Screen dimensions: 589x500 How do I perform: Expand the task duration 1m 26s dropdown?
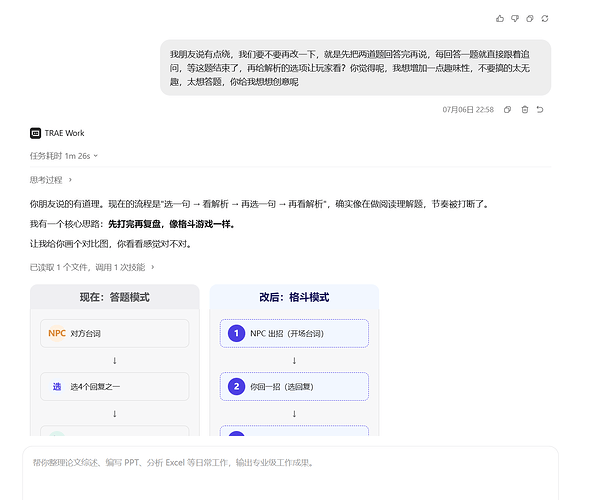click(x=63, y=156)
